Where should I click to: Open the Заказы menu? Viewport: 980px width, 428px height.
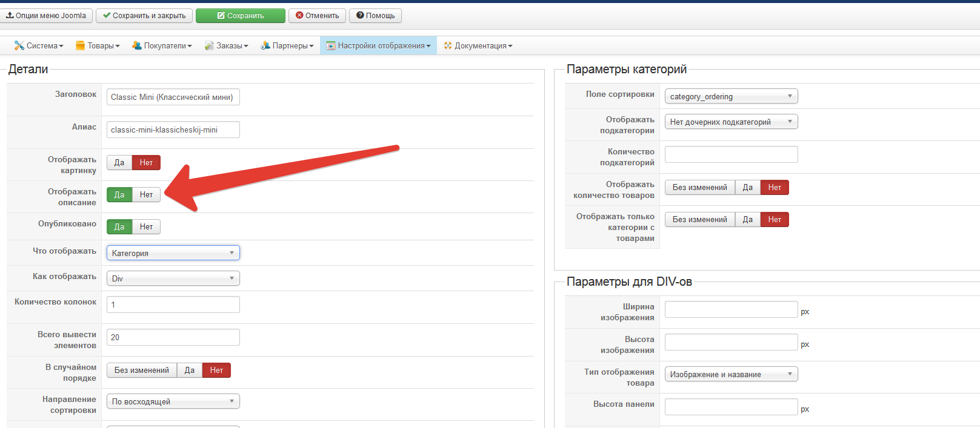(x=226, y=45)
